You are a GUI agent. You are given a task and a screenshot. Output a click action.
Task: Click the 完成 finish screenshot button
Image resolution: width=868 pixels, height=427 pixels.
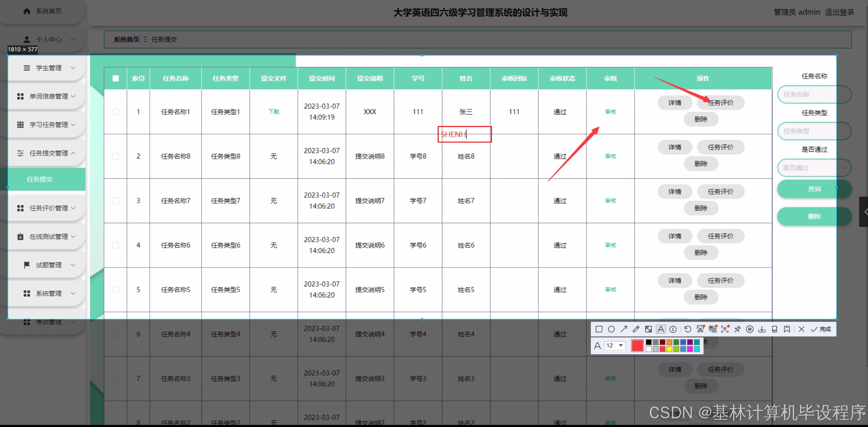[x=821, y=329]
